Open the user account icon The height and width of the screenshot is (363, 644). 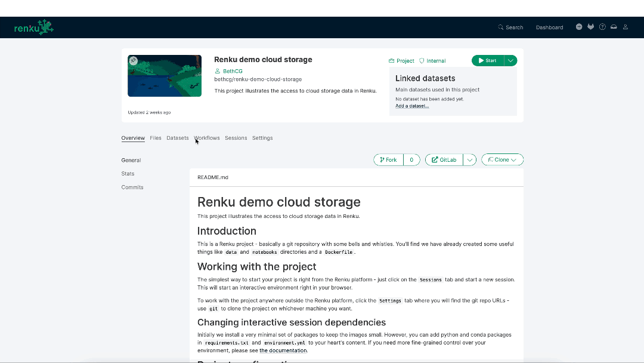pos(625,26)
